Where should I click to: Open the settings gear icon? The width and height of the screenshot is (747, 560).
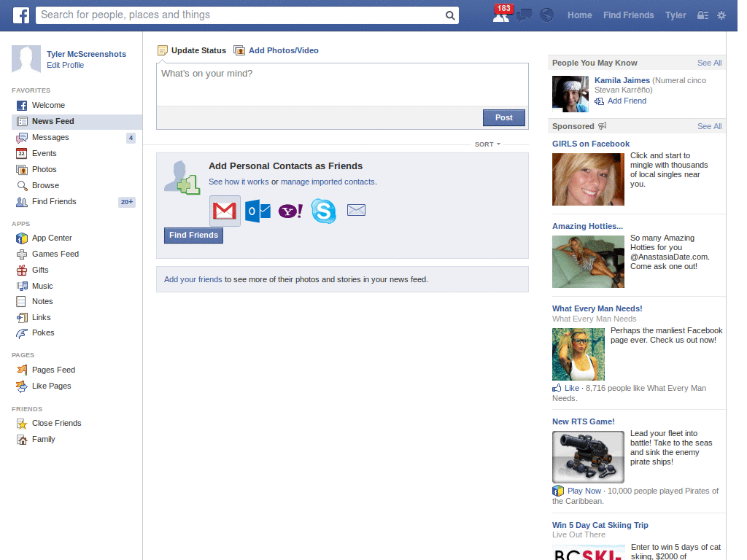point(721,15)
